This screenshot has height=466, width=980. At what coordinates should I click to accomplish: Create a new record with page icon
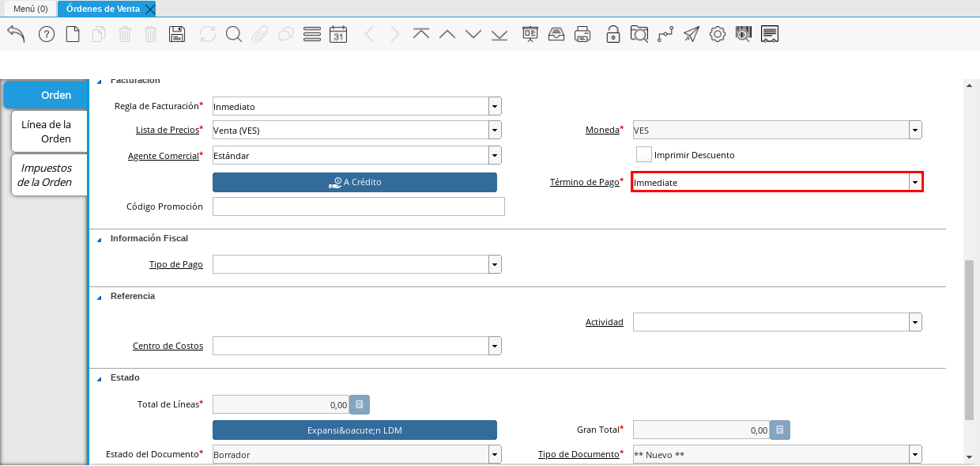click(73, 34)
